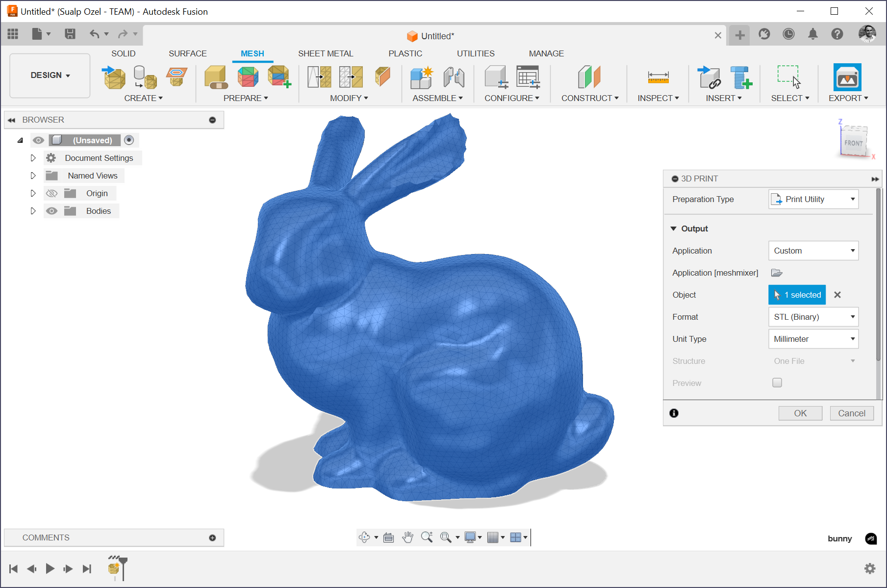Expand the Bodies tree node
The height and width of the screenshot is (588, 887).
[x=33, y=211]
